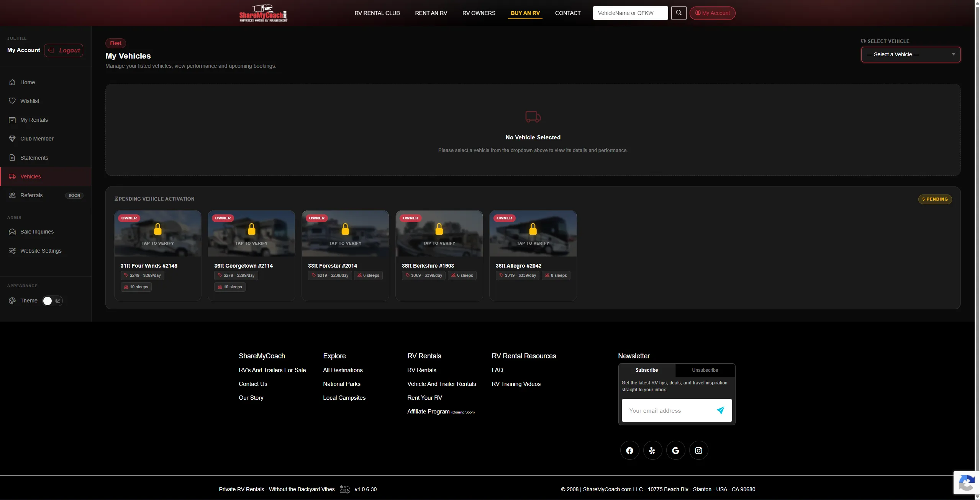This screenshot has width=980, height=500.
Task: Click the lock icon on Forester #2014
Action: [x=346, y=229]
